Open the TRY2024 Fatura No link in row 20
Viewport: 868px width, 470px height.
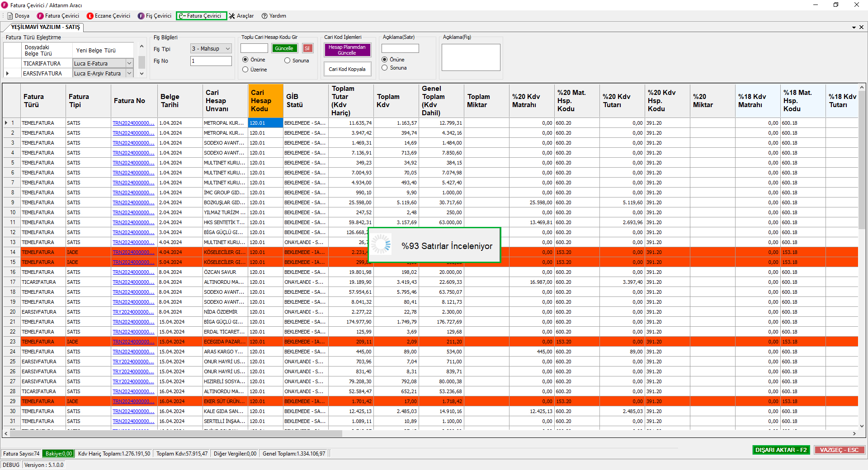(x=133, y=312)
